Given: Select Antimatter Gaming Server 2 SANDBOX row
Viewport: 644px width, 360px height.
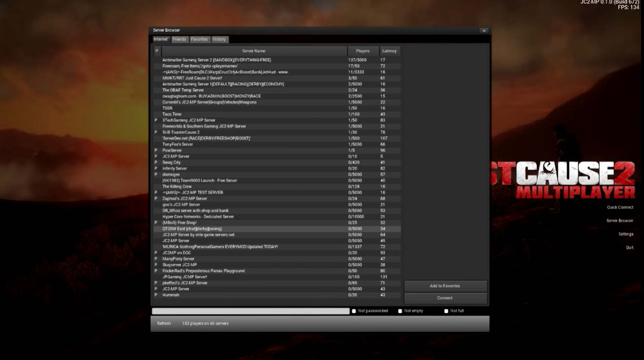Looking at the screenshot, I should [x=277, y=60].
